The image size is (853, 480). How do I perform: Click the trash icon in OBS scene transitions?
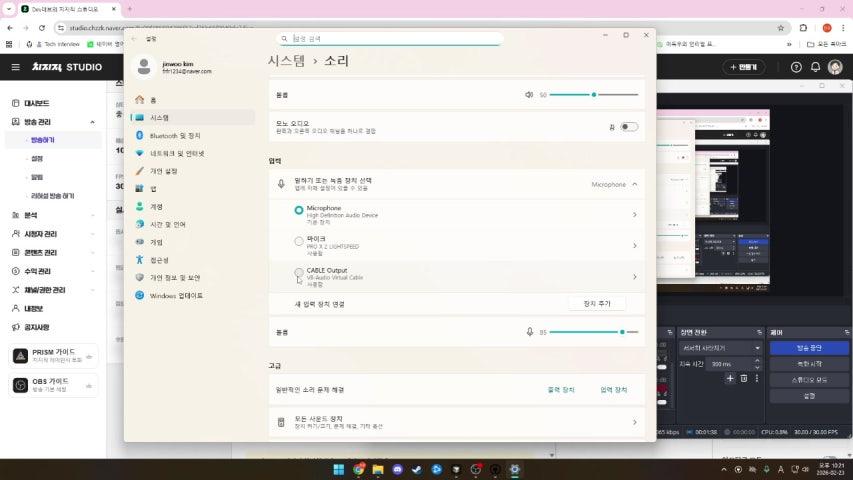click(743, 378)
